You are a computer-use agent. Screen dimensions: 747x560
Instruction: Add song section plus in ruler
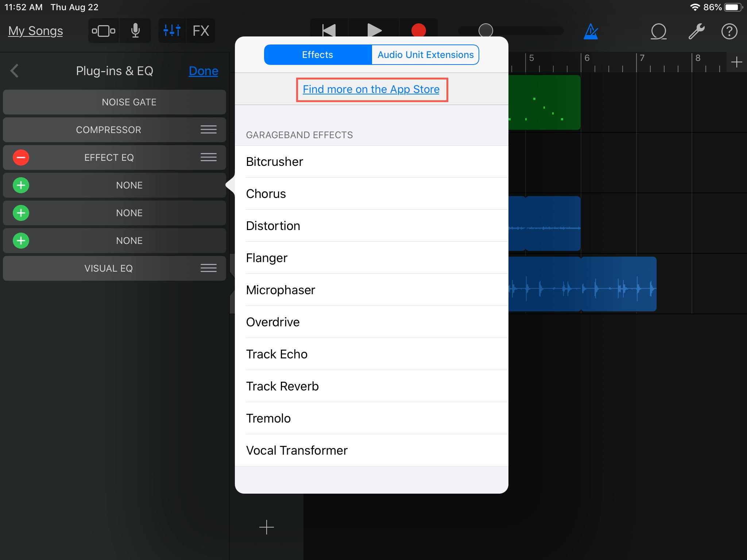click(x=737, y=62)
